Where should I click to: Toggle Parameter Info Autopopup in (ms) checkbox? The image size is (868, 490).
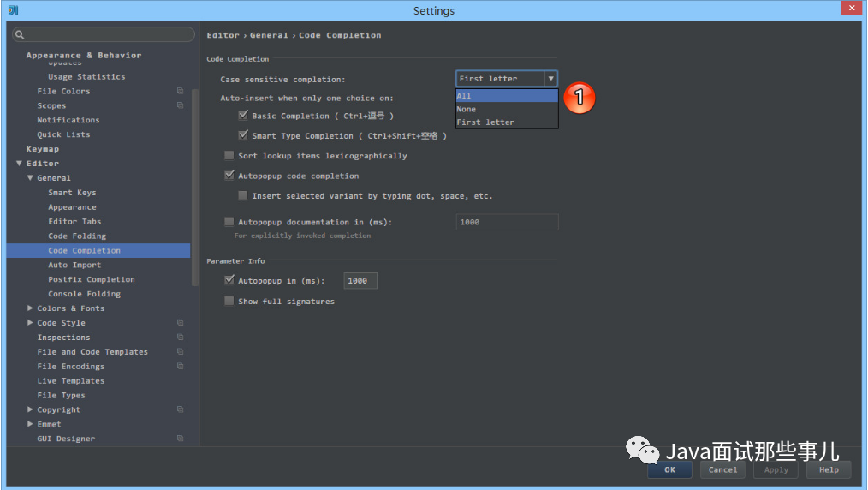229,280
